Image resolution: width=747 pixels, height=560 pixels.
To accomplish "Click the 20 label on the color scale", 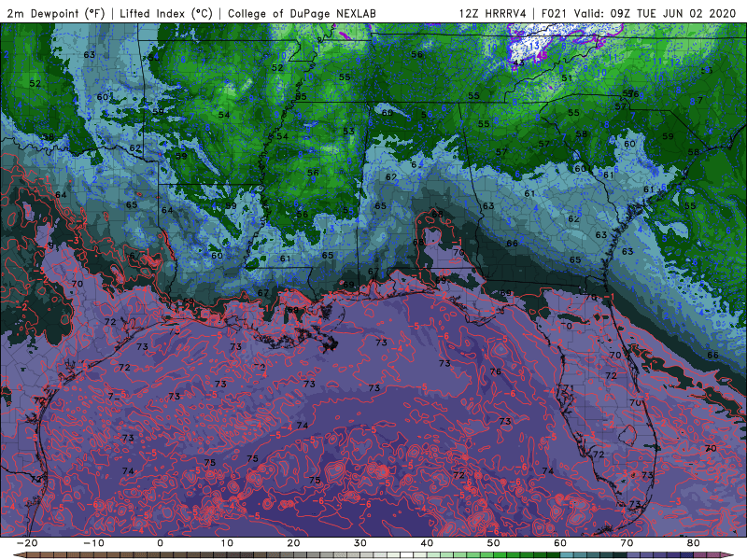I will [293, 543].
